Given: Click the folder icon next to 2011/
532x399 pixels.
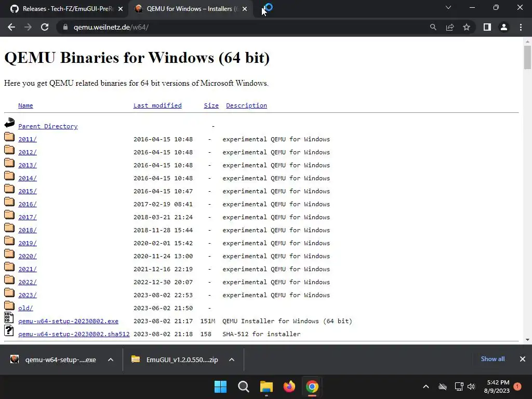Looking at the screenshot, I should [x=9, y=137].
